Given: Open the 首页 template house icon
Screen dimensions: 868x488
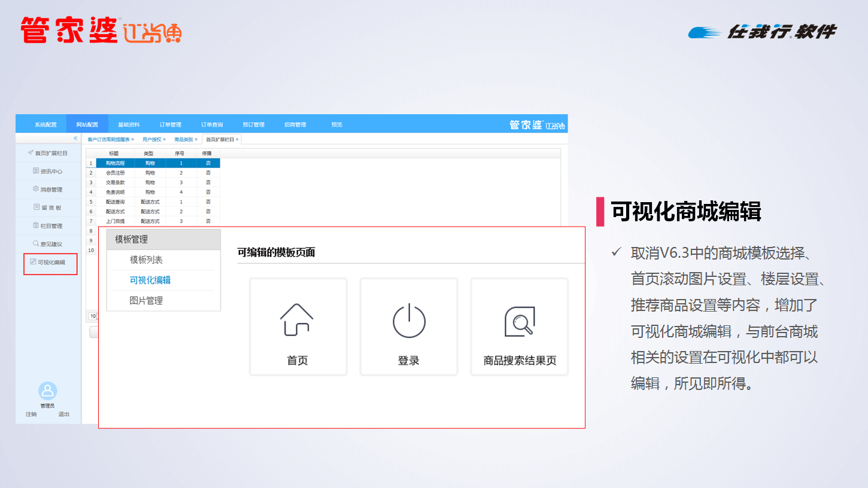Looking at the screenshot, I should 297,320.
